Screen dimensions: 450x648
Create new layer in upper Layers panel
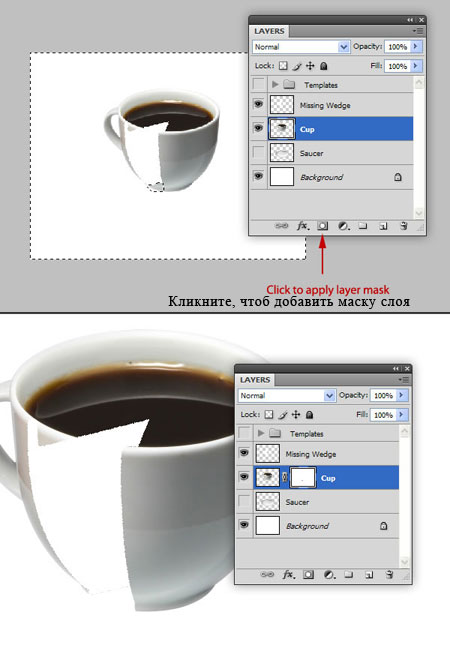click(x=383, y=226)
